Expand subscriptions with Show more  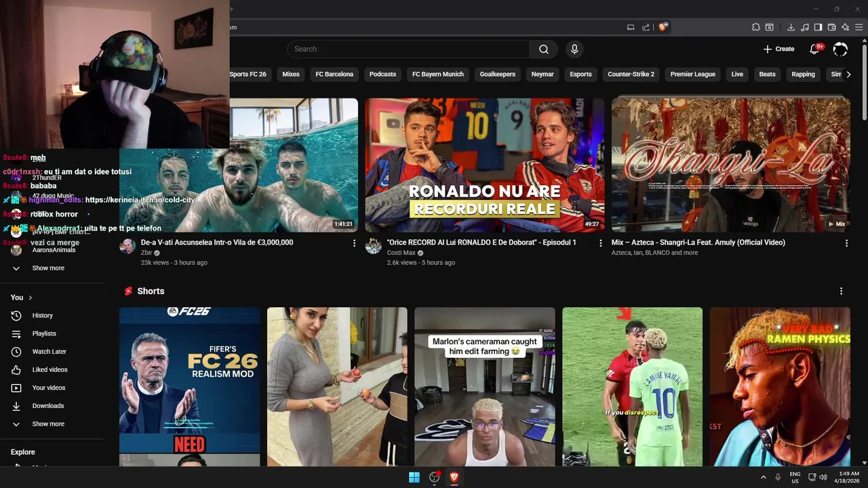click(47, 268)
